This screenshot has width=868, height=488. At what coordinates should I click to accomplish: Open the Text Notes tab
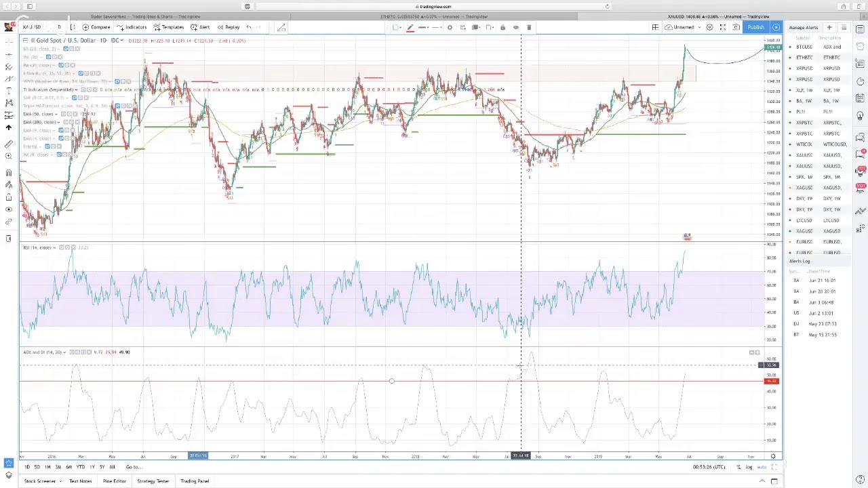coord(80,481)
